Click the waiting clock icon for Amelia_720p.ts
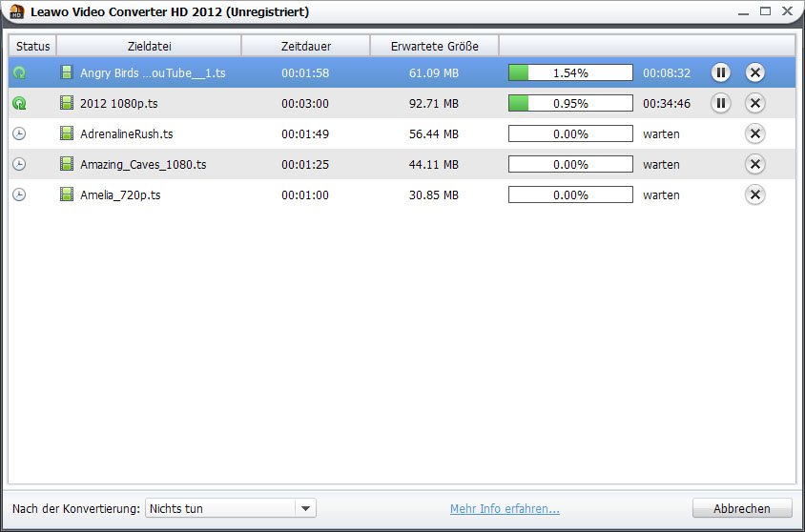The width and height of the screenshot is (805, 532). 19,194
